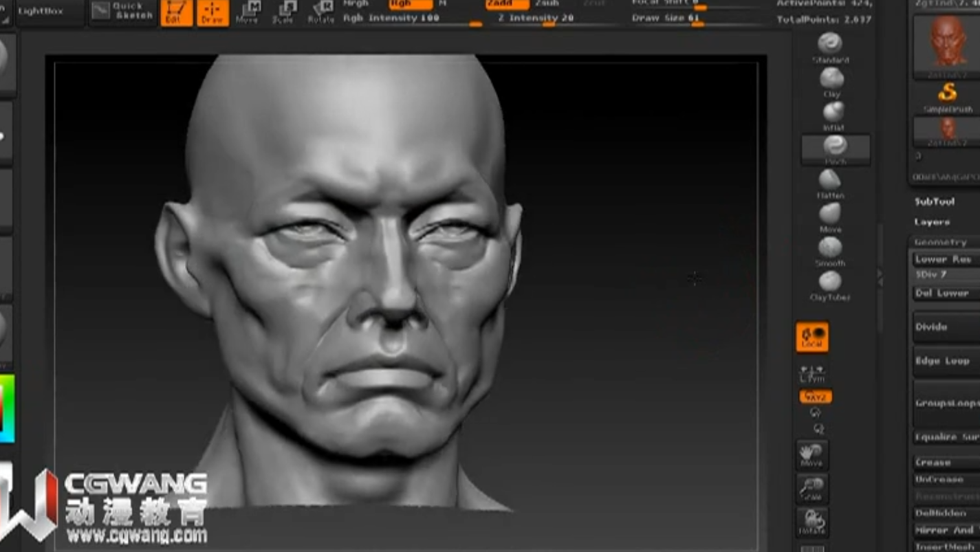The height and width of the screenshot is (552, 980).
Task: Click the InsertMesh button
Action: point(946,547)
